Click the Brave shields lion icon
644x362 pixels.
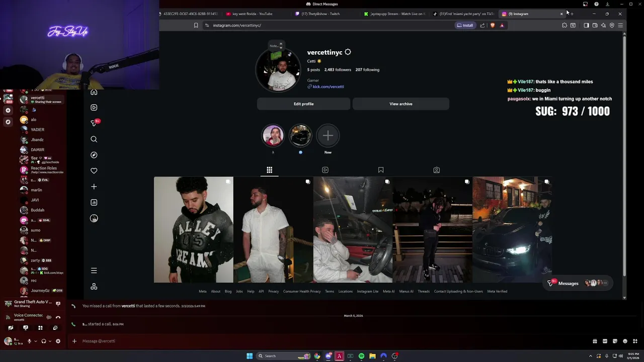pyautogui.click(x=493, y=25)
